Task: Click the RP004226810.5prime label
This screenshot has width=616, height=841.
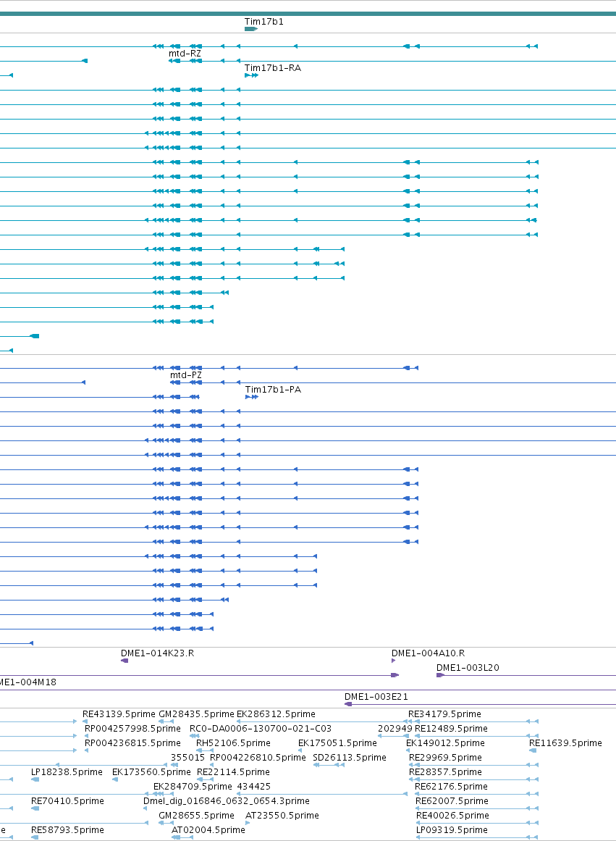Action: pyautogui.click(x=258, y=758)
